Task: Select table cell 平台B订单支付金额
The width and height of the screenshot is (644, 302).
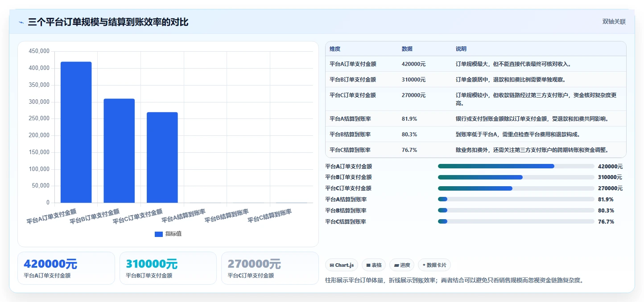Action: coord(353,80)
